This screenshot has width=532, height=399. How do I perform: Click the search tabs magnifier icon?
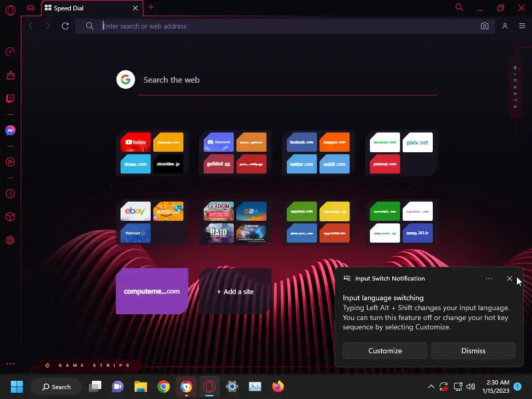459,7
